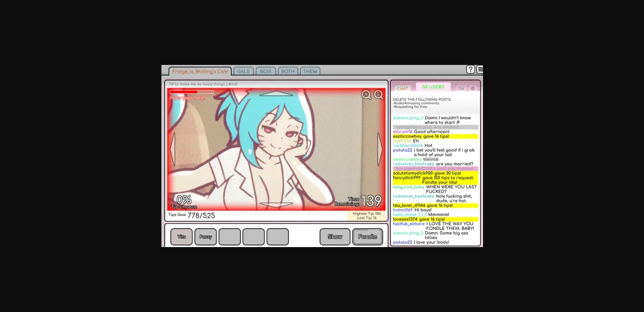Return to Fridge_Is_Waiting's Cam tab
The height and width of the screenshot is (312, 644).
(200, 71)
